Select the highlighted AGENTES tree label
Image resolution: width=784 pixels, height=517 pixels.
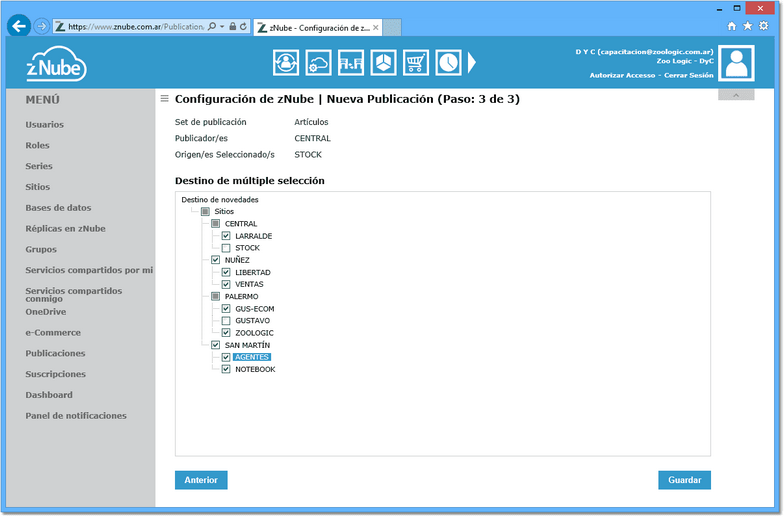pos(252,357)
